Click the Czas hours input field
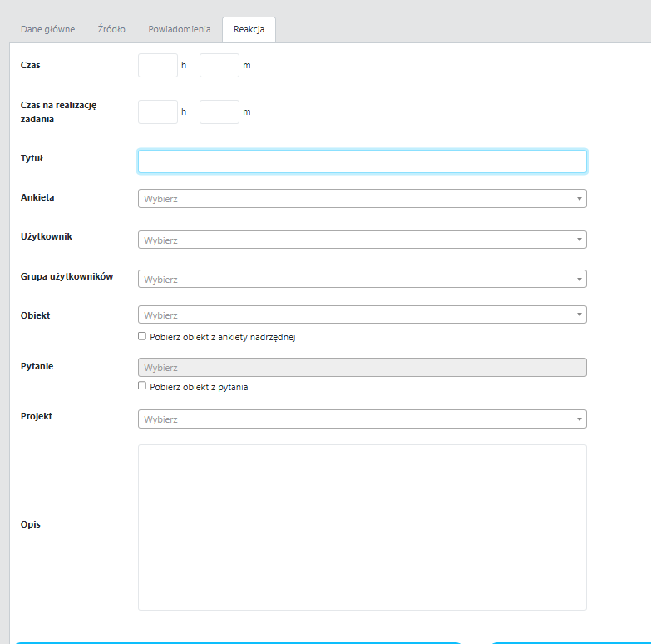This screenshot has height=644, width=651. point(158,65)
